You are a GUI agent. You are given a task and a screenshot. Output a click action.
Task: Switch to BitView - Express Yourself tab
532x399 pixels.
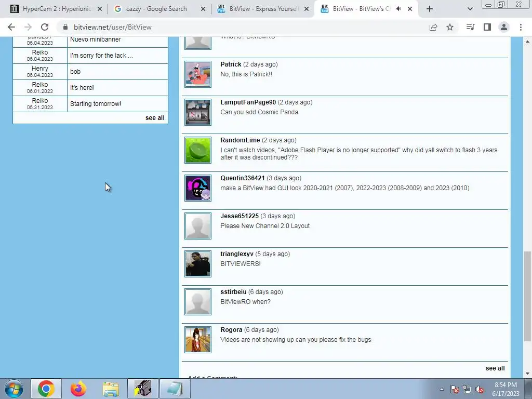click(263, 9)
